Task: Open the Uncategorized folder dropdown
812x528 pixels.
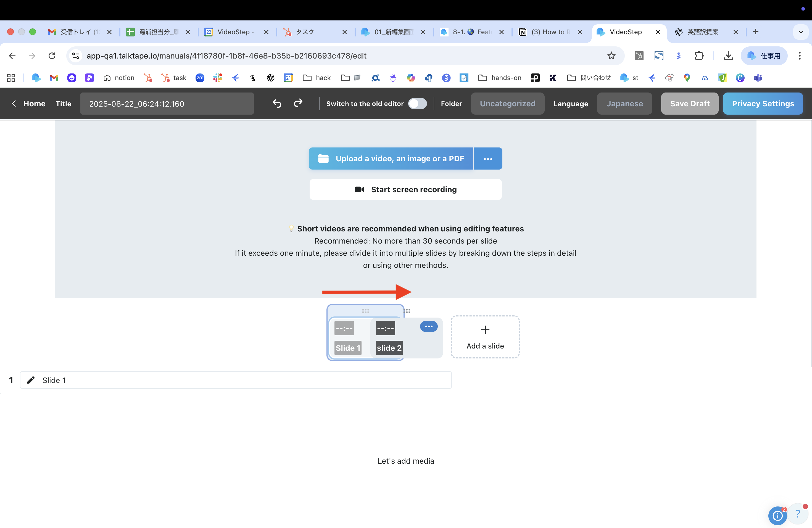Action: pyautogui.click(x=507, y=104)
